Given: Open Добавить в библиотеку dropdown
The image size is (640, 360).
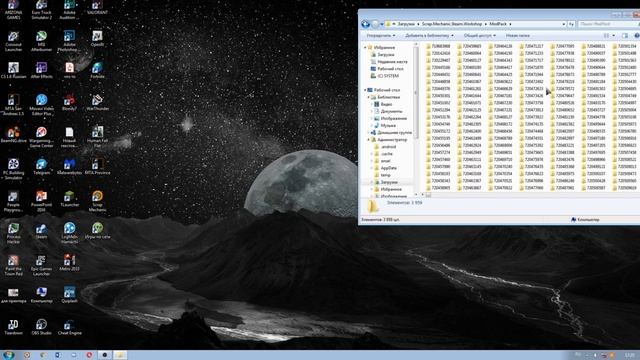Looking at the screenshot, I should point(429,36).
